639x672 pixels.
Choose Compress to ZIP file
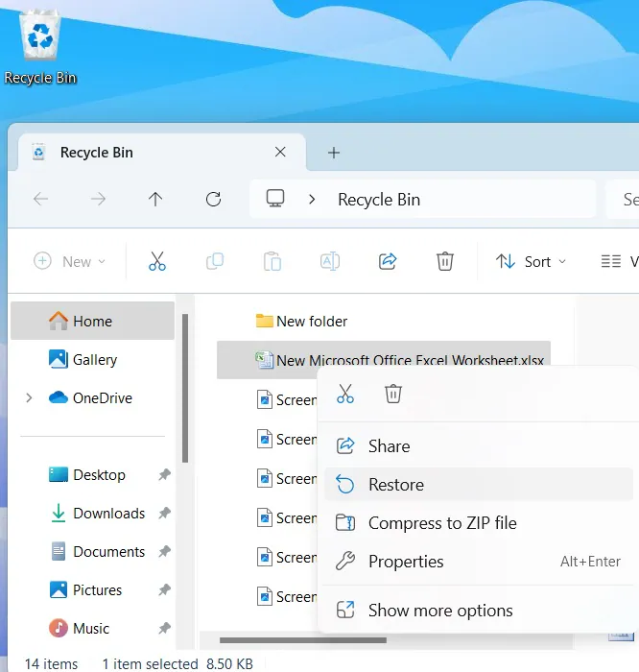479,523
